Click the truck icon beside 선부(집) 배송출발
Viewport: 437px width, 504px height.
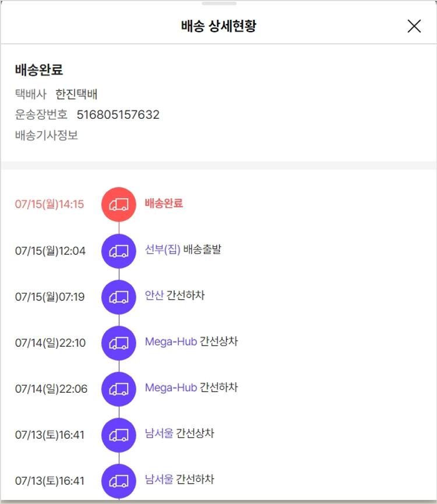point(119,251)
